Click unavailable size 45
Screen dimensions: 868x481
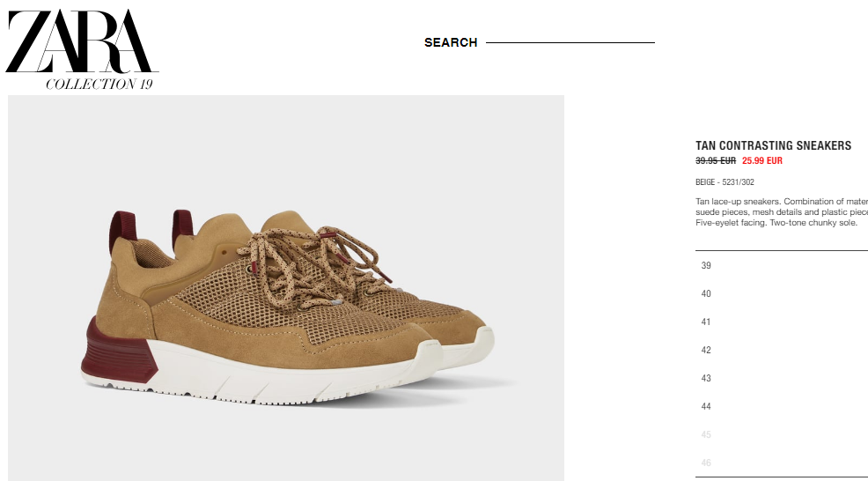(x=782, y=435)
